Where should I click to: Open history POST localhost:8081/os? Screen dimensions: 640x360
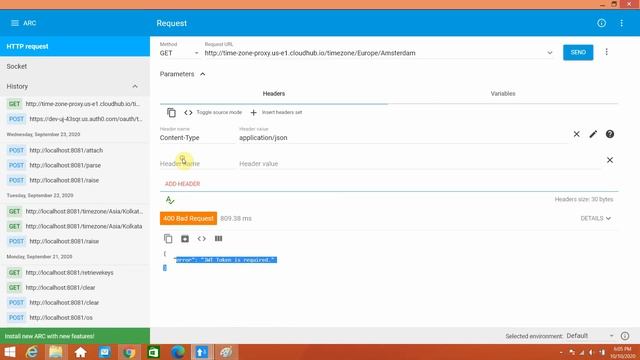pos(75,318)
